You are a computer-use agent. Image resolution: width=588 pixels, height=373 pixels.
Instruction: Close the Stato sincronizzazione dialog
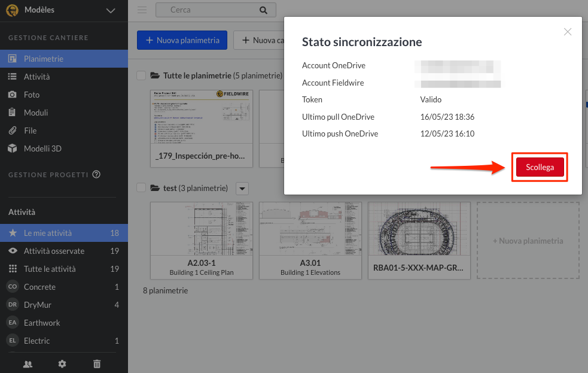click(x=568, y=32)
